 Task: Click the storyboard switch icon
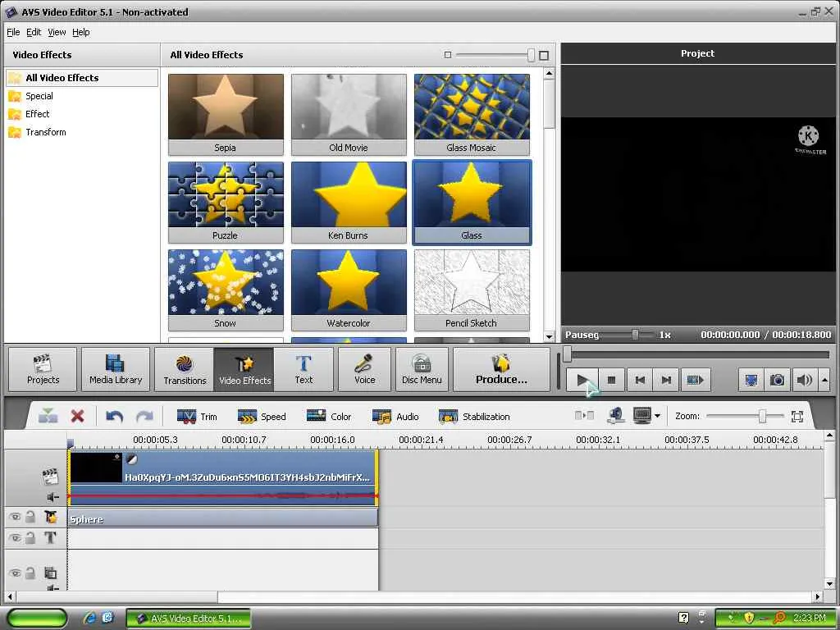[x=584, y=416]
